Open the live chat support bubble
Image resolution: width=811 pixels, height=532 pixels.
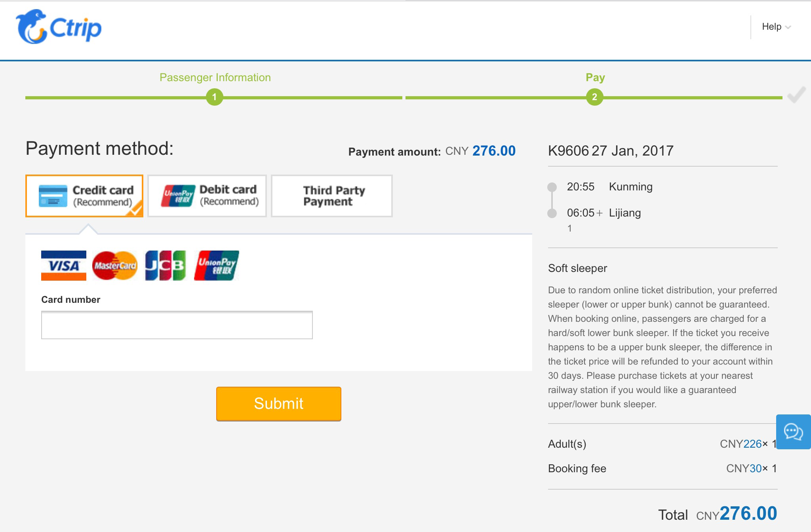[793, 431]
